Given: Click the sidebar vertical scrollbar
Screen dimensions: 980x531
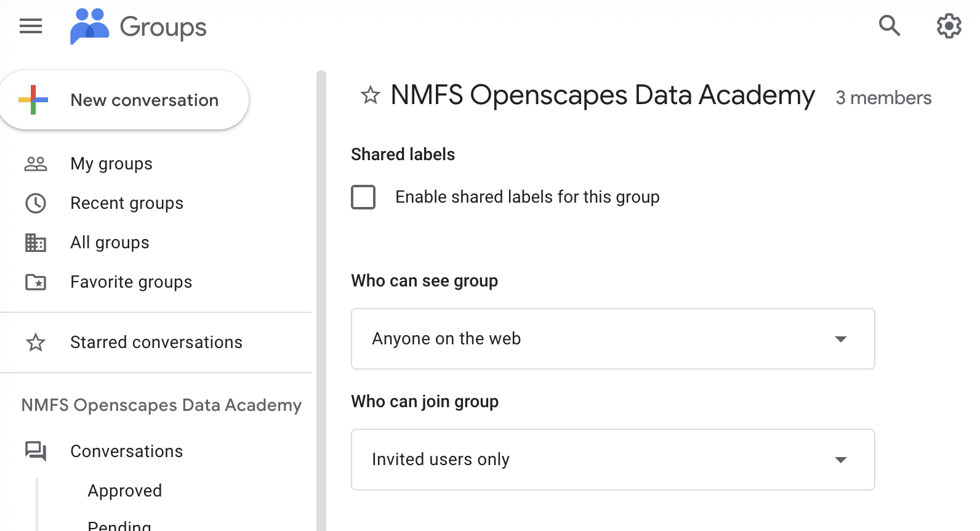Looking at the screenshot, I should coord(321,296).
